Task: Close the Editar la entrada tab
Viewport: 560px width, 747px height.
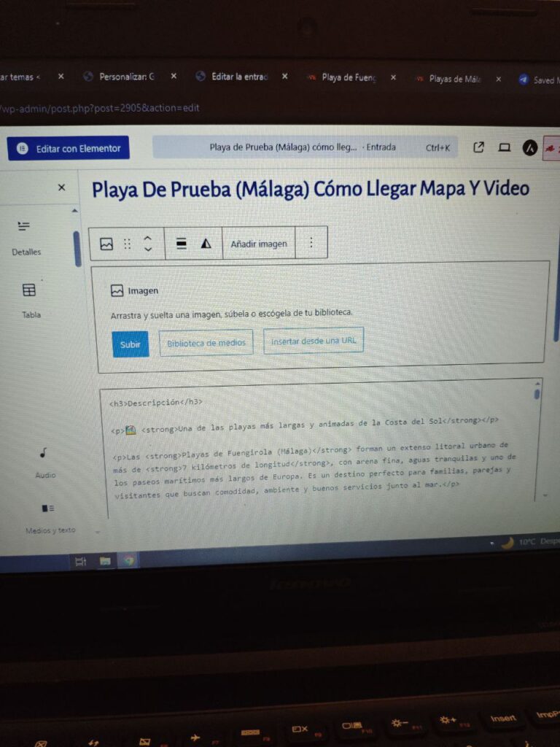Action: pos(285,76)
